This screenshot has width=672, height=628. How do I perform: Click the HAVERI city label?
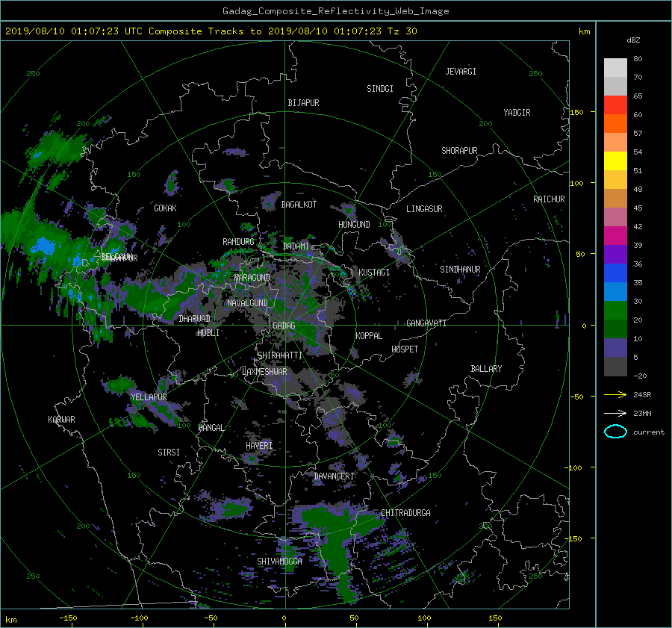pyautogui.click(x=259, y=446)
